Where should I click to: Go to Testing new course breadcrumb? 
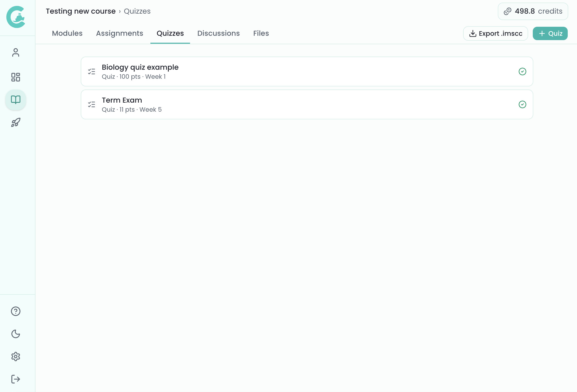click(81, 11)
